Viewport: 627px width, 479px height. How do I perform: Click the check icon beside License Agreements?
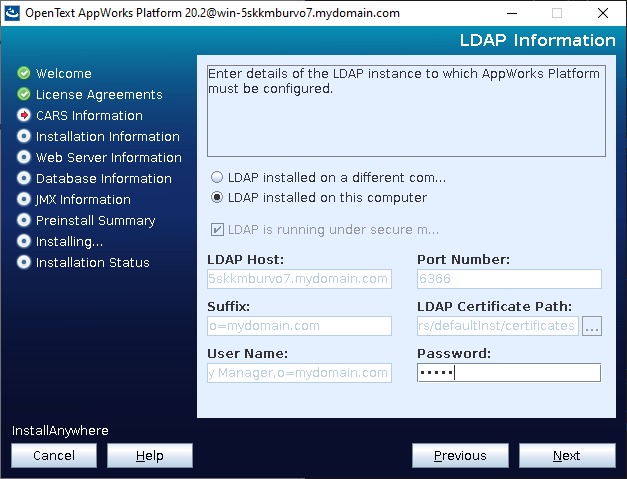24,94
